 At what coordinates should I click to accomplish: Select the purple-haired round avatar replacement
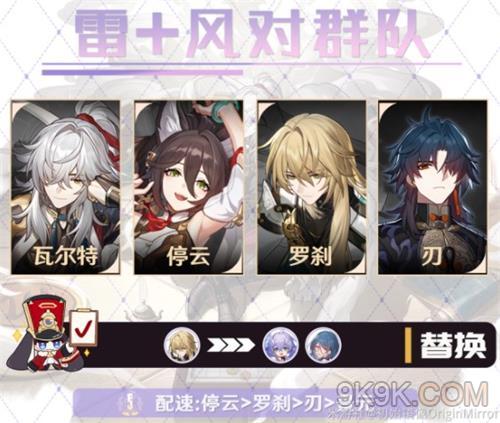click(x=280, y=345)
